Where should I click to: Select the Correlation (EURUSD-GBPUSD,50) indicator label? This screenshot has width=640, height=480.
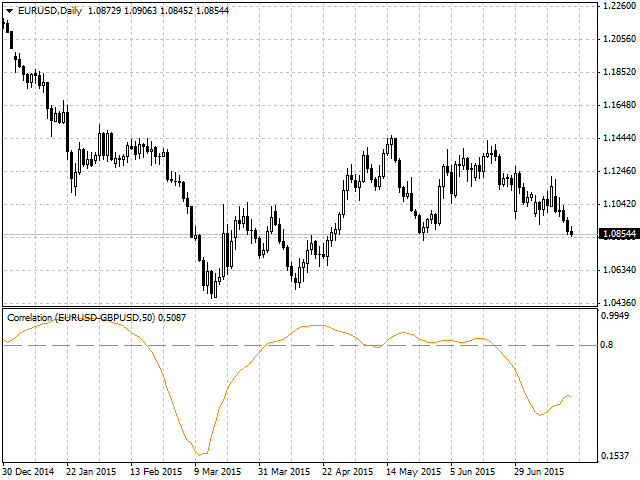(x=81, y=318)
